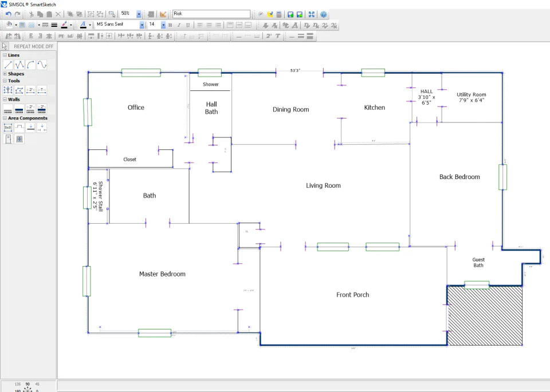This screenshot has height=392, width=550.
Task: Click the Risk name input field
Action: pyautogui.click(x=211, y=14)
